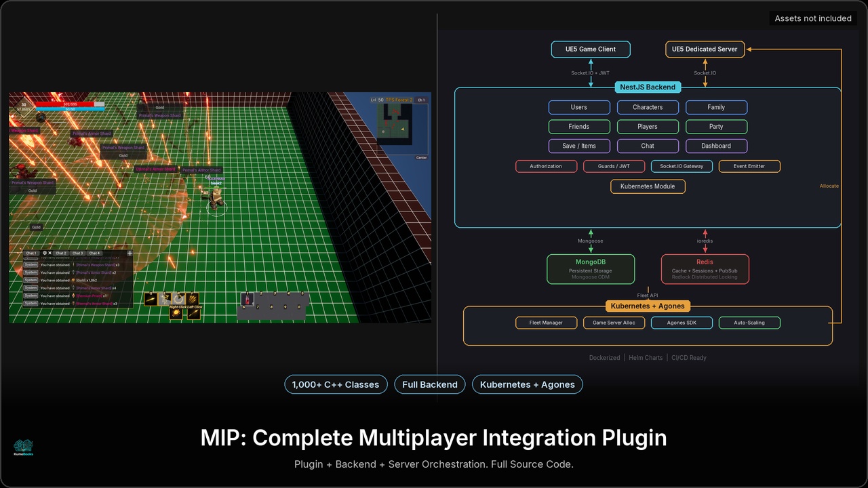Screen dimensions: 868x488
Task: Click the Users module box
Action: 579,107
